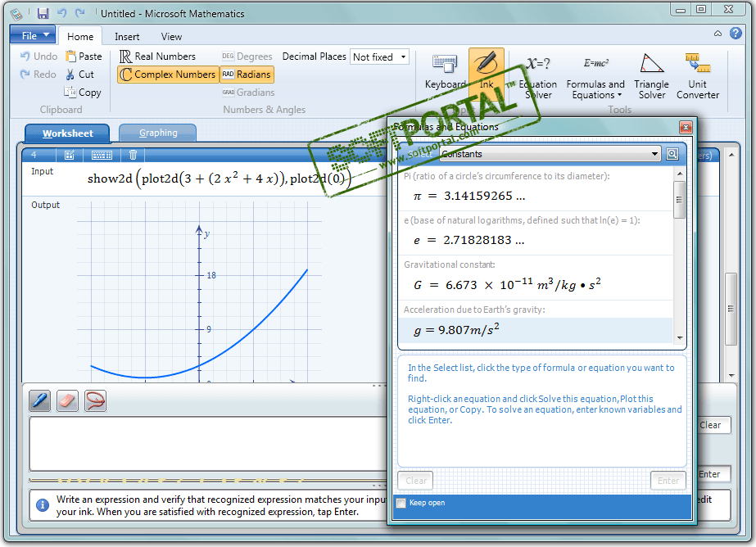Open the Constants select list
The image size is (756, 547).
(550, 154)
